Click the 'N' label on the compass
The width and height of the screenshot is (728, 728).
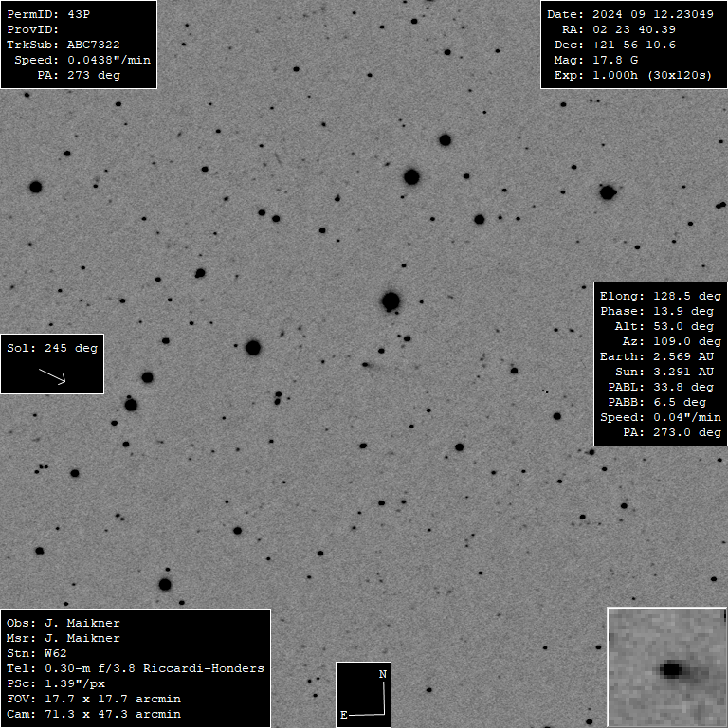(x=382, y=674)
